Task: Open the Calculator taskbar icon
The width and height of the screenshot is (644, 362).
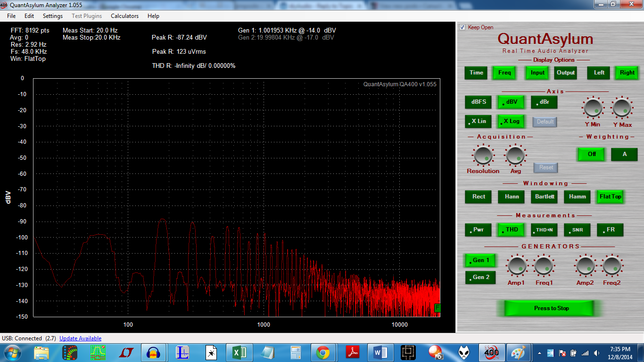Action: coord(296,353)
